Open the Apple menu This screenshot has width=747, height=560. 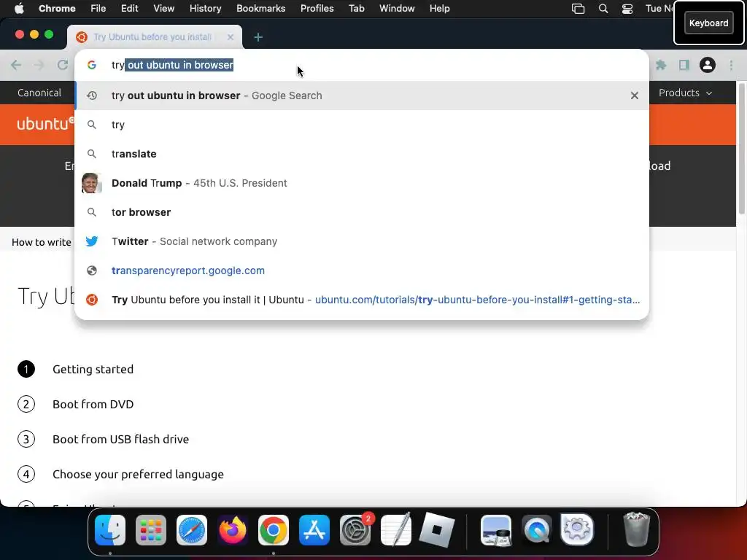point(19,8)
